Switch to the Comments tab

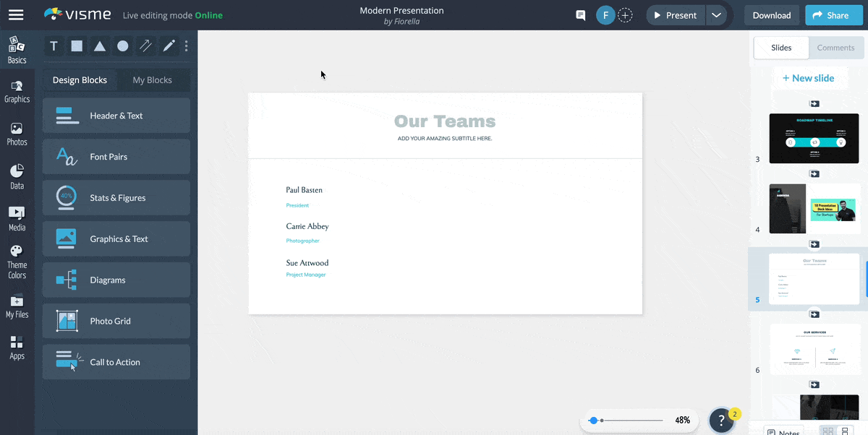[835, 48]
